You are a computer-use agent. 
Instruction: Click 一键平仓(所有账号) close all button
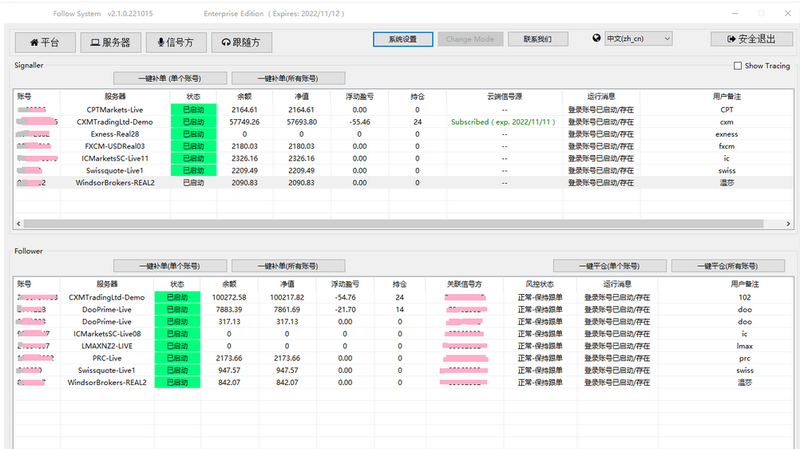(x=728, y=266)
